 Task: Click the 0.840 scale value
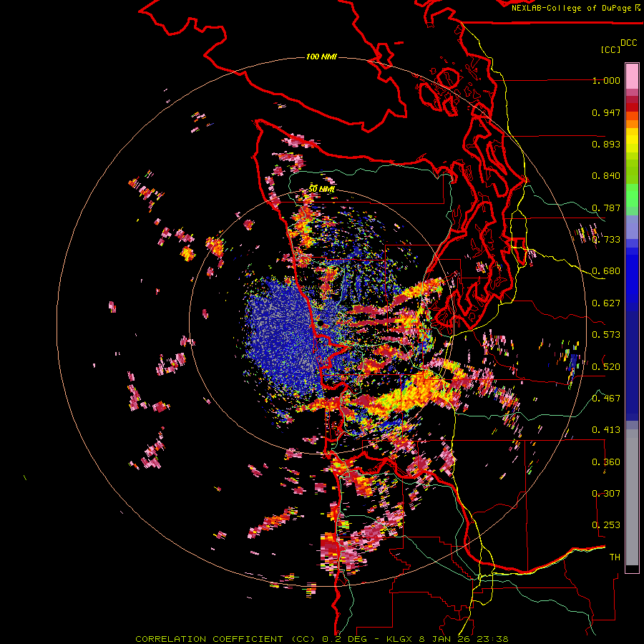(x=606, y=176)
